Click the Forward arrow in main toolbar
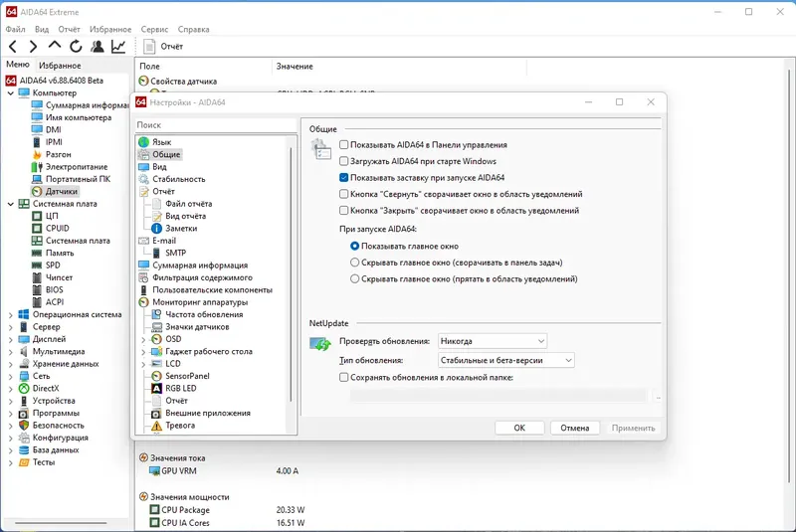 [x=33, y=47]
